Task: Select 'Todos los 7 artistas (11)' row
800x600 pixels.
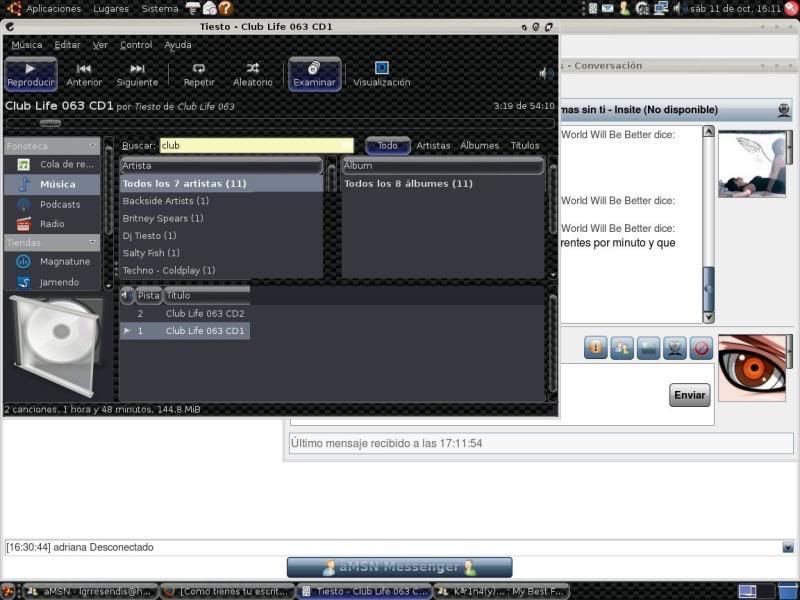Action: (221, 184)
